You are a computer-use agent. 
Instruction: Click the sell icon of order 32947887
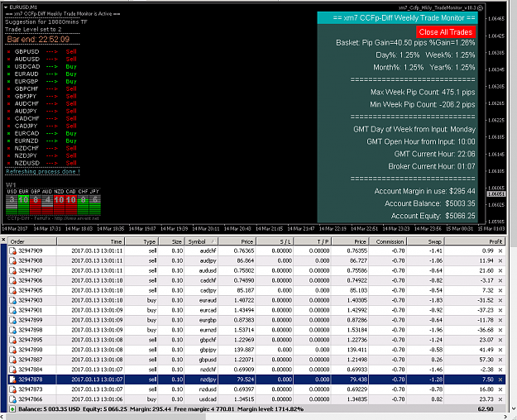tap(13, 360)
